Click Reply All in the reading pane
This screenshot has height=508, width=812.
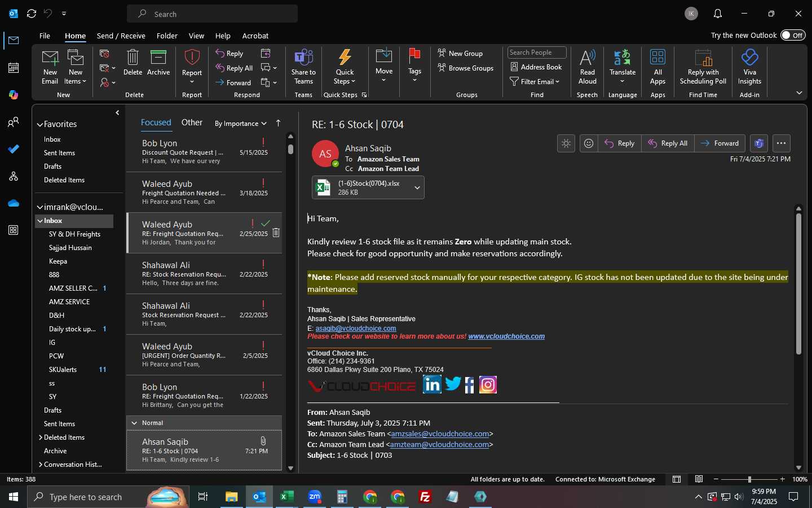(668, 143)
